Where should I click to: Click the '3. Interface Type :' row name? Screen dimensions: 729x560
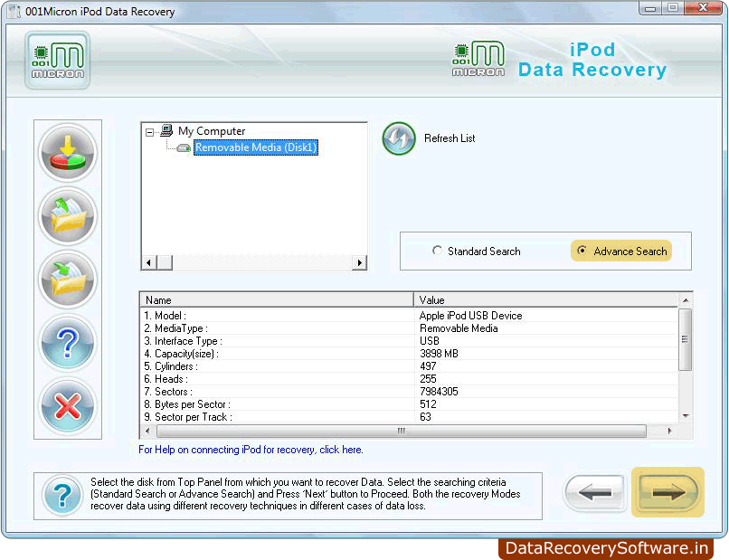tap(184, 341)
